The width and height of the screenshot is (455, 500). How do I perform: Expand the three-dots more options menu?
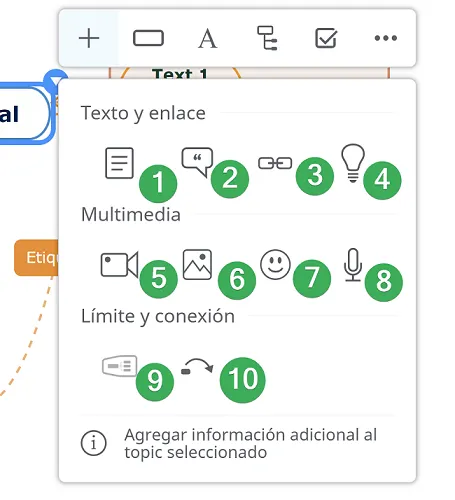[386, 38]
